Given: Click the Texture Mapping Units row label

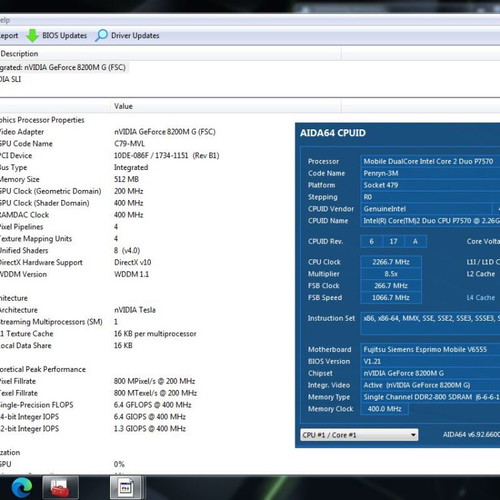Looking at the screenshot, I should 36,239.
